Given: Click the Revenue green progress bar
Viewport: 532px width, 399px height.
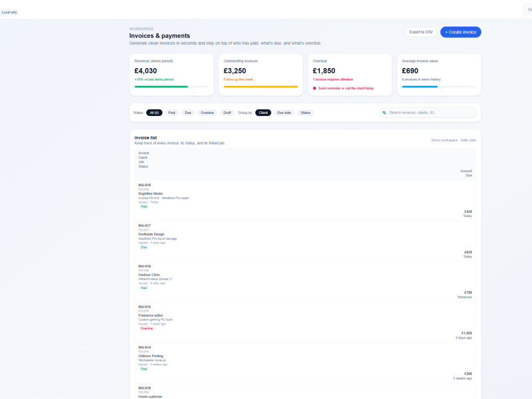Looking at the screenshot, I should click(x=161, y=87).
